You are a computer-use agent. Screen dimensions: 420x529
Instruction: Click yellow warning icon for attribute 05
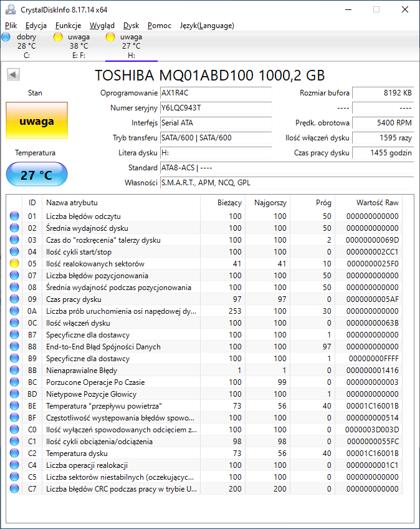pos(14,263)
